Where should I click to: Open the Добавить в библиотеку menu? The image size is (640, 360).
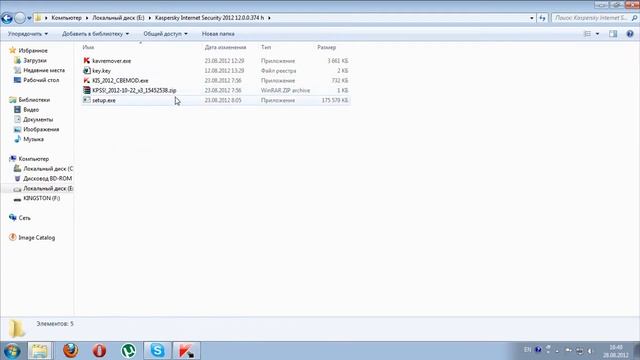96,34
